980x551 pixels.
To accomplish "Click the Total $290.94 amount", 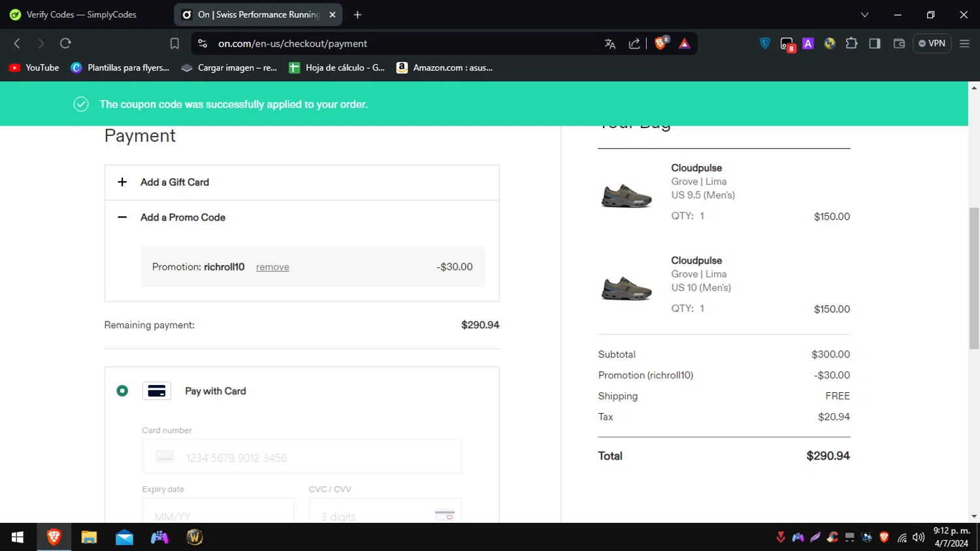I will tap(828, 456).
